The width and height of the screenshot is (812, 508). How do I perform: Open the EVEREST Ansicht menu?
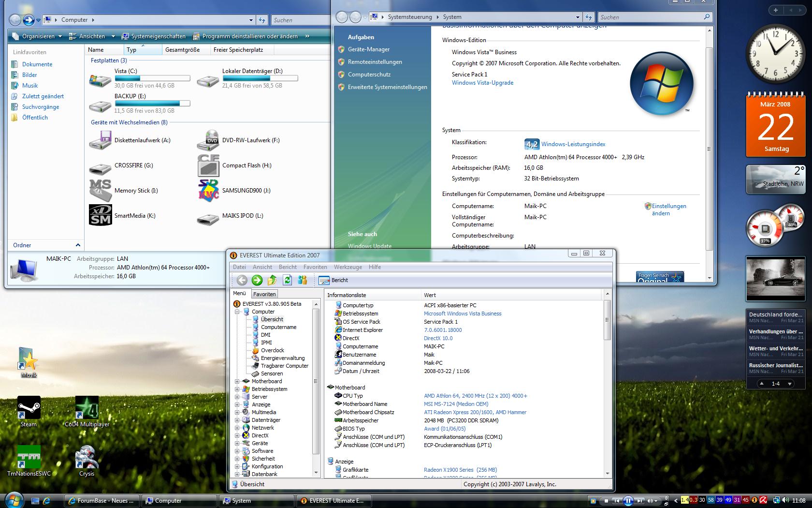(262, 267)
